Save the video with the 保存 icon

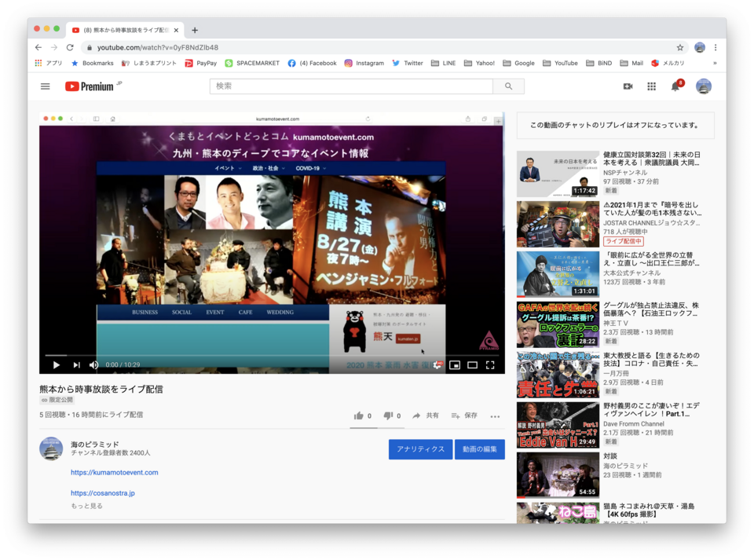click(x=456, y=416)
